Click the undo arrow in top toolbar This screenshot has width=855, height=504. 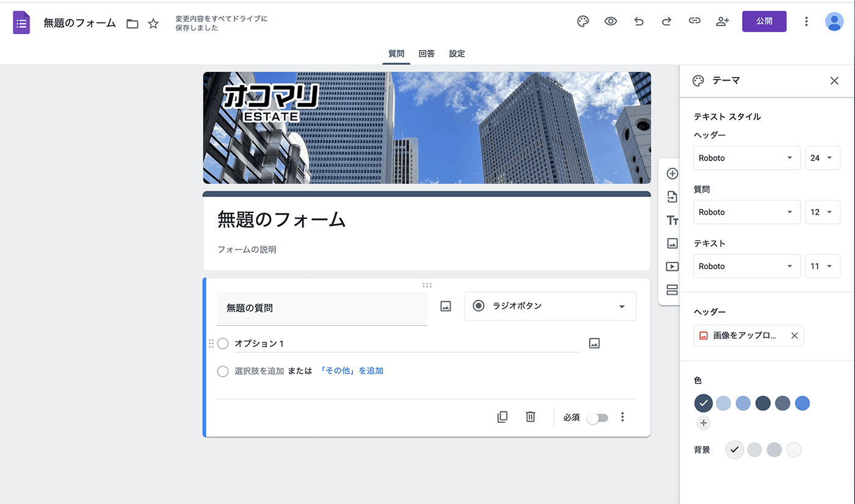coord(639,21)
